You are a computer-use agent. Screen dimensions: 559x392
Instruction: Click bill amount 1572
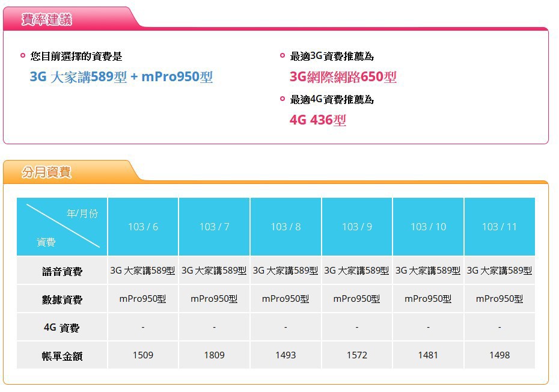click(357, 355)
